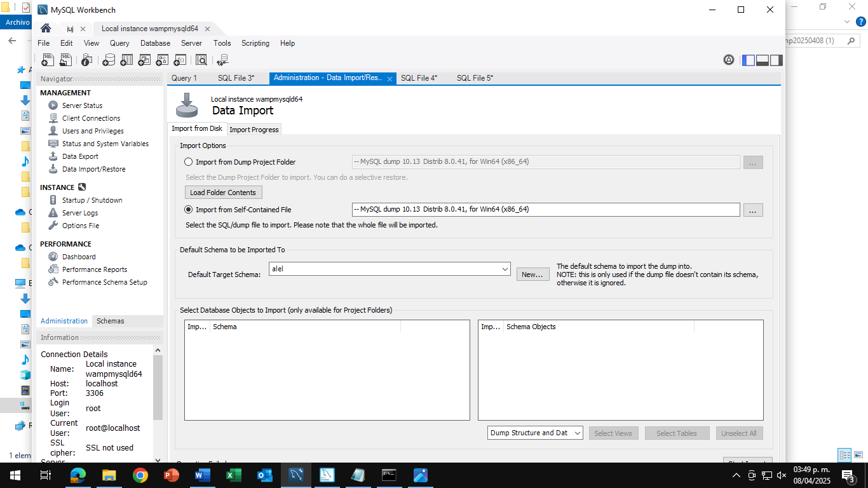Open Google Chrome from the taskbar
The image size is (868, 488).
(x=140, y=475)
